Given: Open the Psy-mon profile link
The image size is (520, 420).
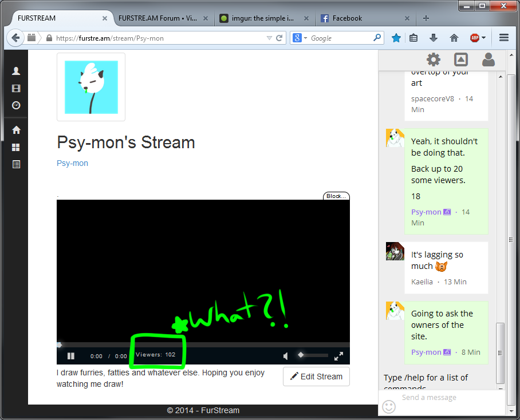Looking at the screenshot, I should click(x=72, y=163).
